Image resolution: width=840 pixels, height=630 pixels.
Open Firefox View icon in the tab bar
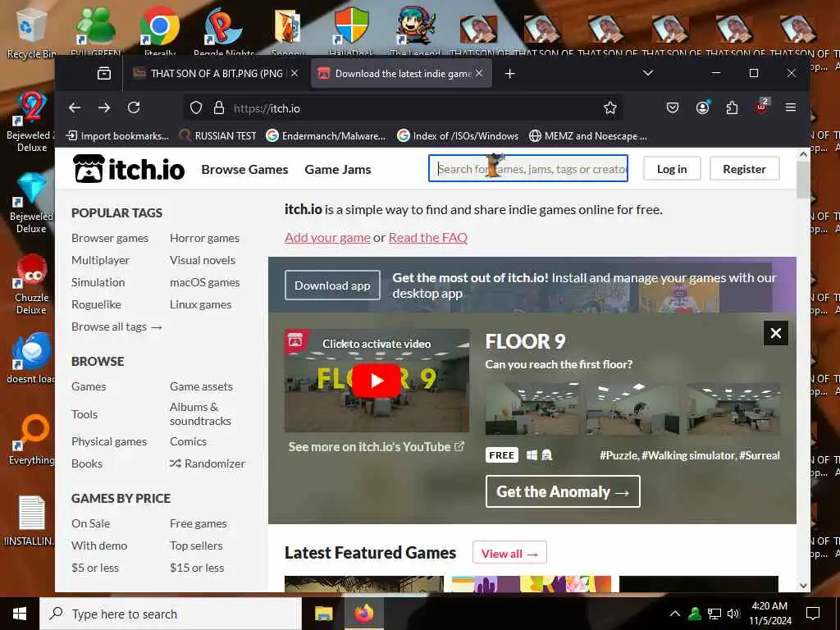104,73
